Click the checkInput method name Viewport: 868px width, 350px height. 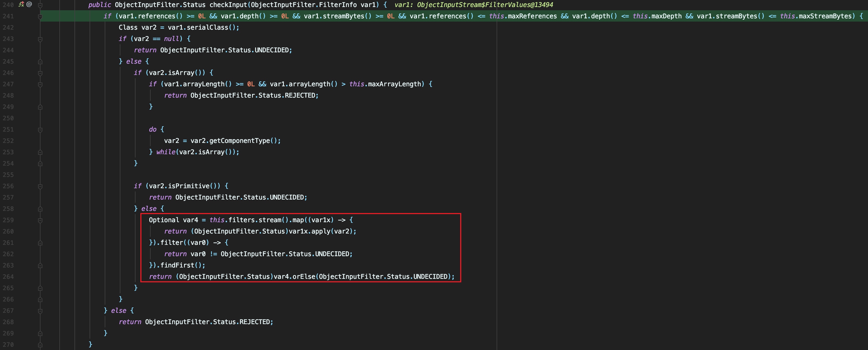pyautogui.click(x=228, y=5)
